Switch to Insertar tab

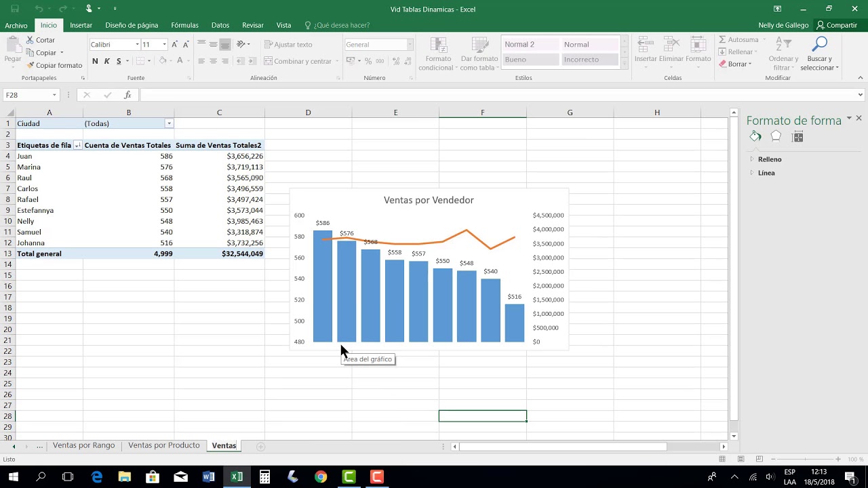click(81, 25)
